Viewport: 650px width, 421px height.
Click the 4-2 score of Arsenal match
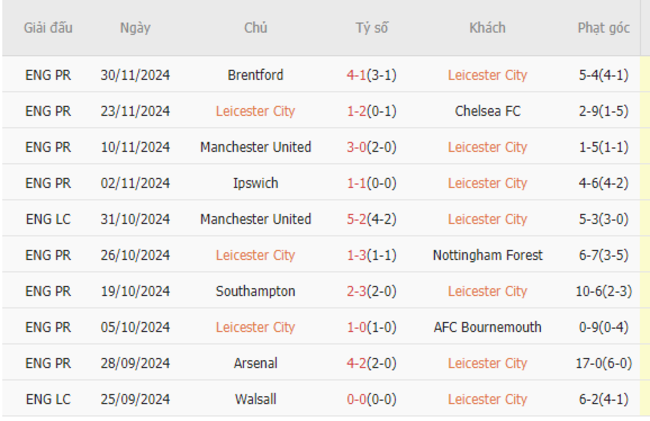click(357, 363)
